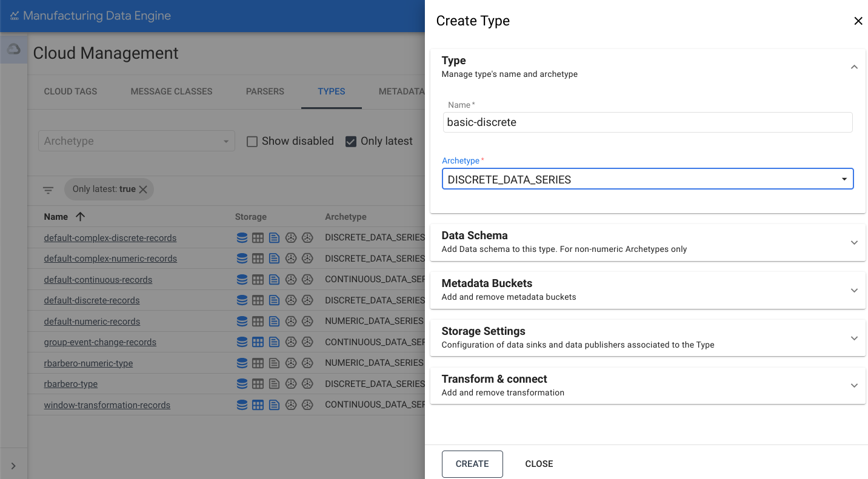Image resolution: width=868 pixels, height=479 pixels.
Task: Enable the Show disabled checkbox
Action: (x=252, y=142)
